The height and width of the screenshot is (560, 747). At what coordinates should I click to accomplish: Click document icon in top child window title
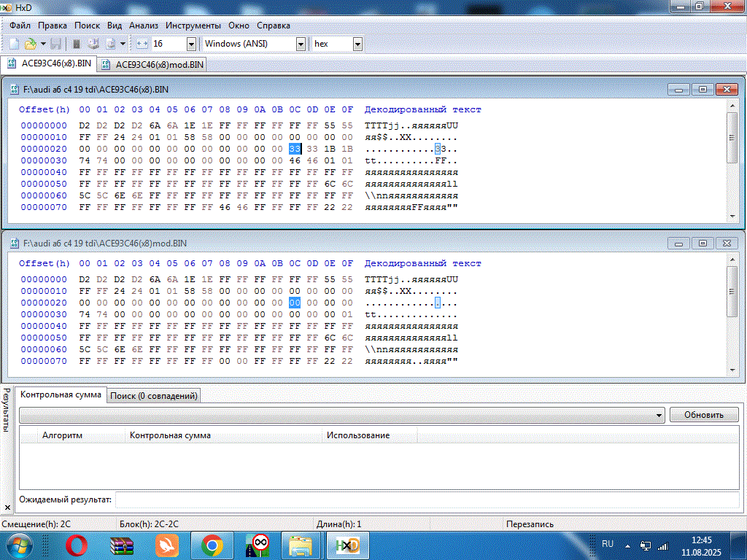pos(15,90)
